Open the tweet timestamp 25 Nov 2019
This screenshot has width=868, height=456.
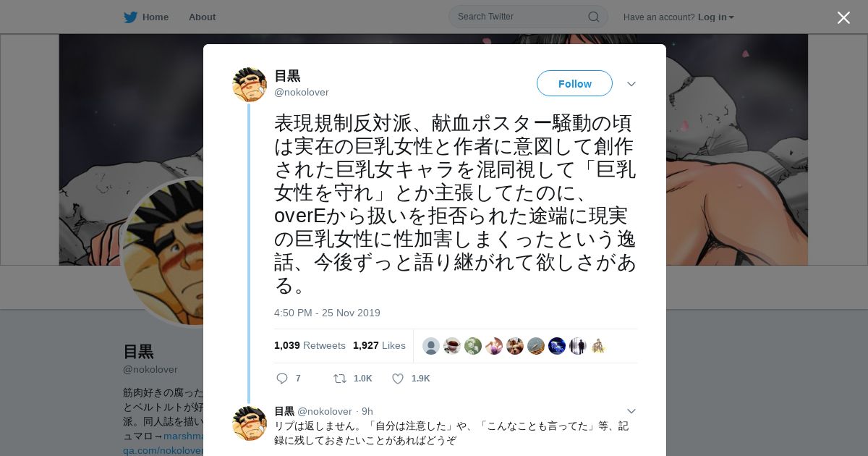pos(327,313)
